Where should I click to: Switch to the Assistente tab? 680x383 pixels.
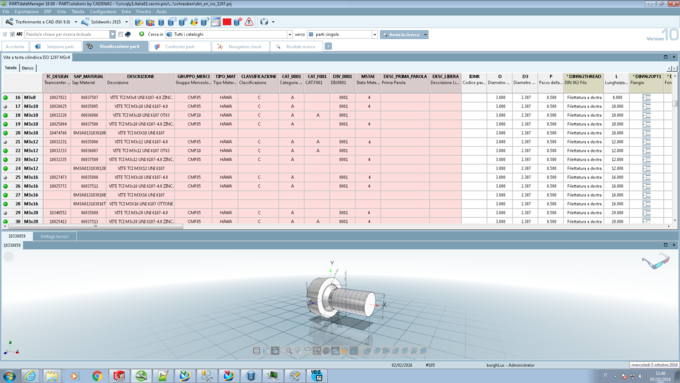15,46
